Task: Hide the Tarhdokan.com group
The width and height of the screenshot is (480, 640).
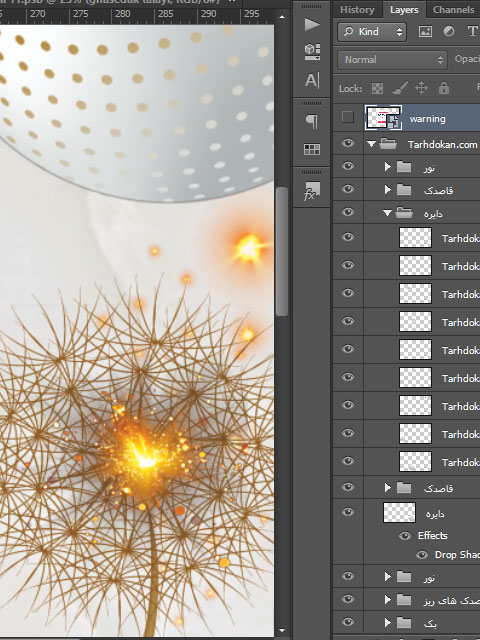Action: pos(348,143)
